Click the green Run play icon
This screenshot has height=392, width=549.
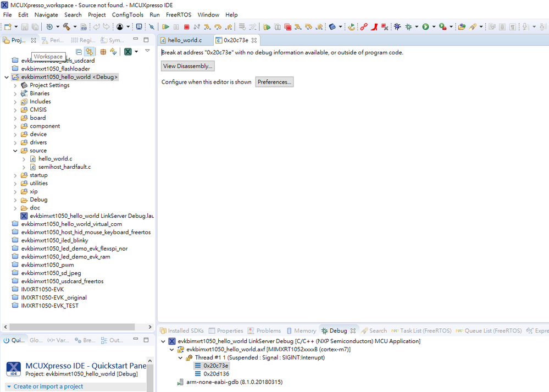[x=425, y=26]
